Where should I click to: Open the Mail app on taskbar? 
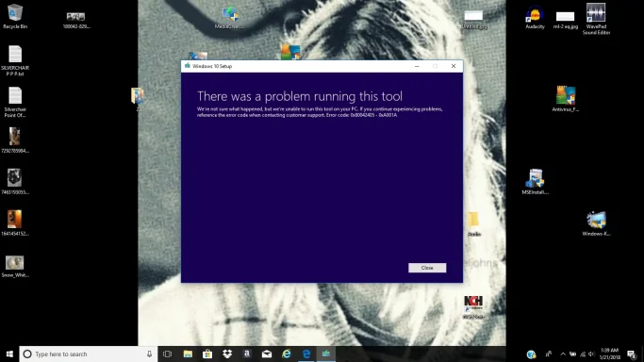(x=267, y=354)
